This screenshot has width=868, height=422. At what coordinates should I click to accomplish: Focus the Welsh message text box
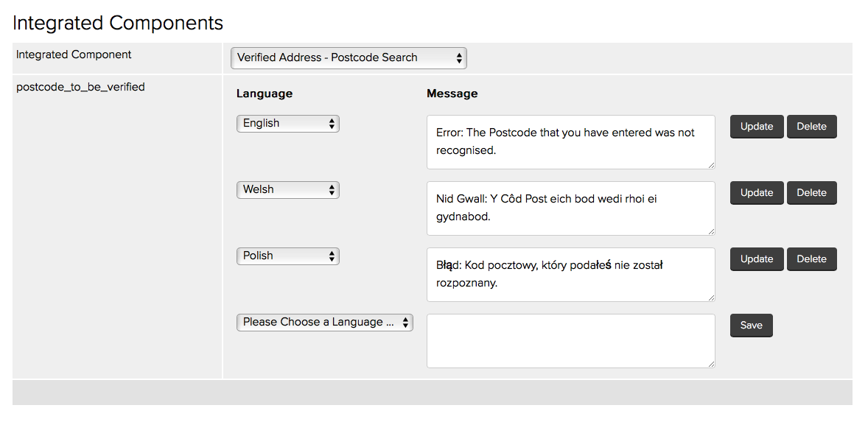tap(570, 208)
